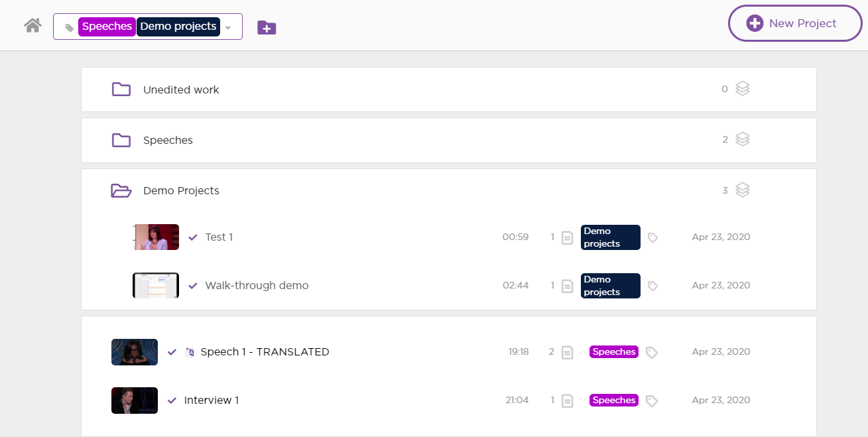Image resolution: width=868 pixels, height=437 pixels.
Task: Open the Test 1 project
Action: coord(219,237)
